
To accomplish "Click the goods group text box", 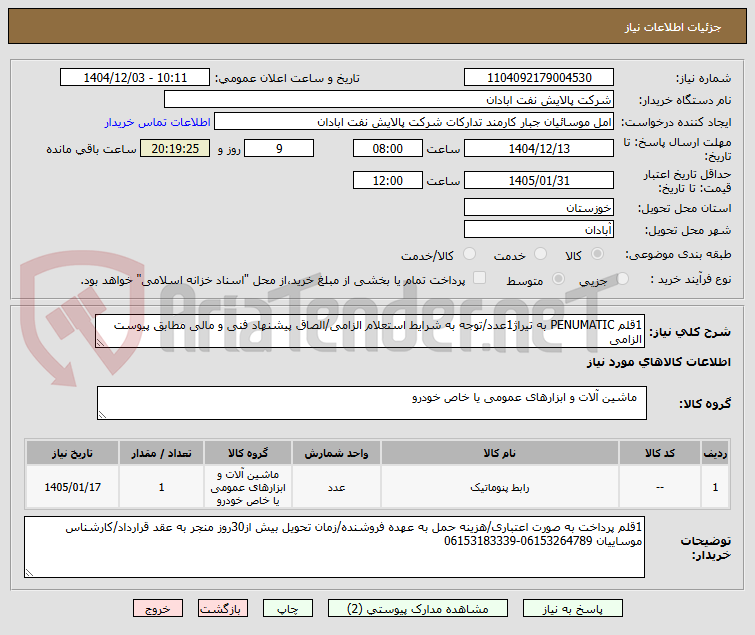I will point(372,403).
